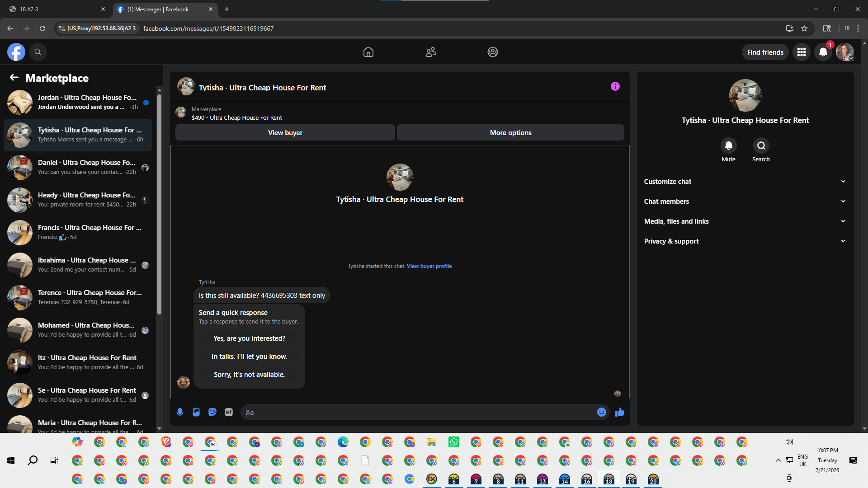The height and width of the screenshot is (488, 868).
Task: Bookmark this page with the star icon
Action: (x=804, y=28)
